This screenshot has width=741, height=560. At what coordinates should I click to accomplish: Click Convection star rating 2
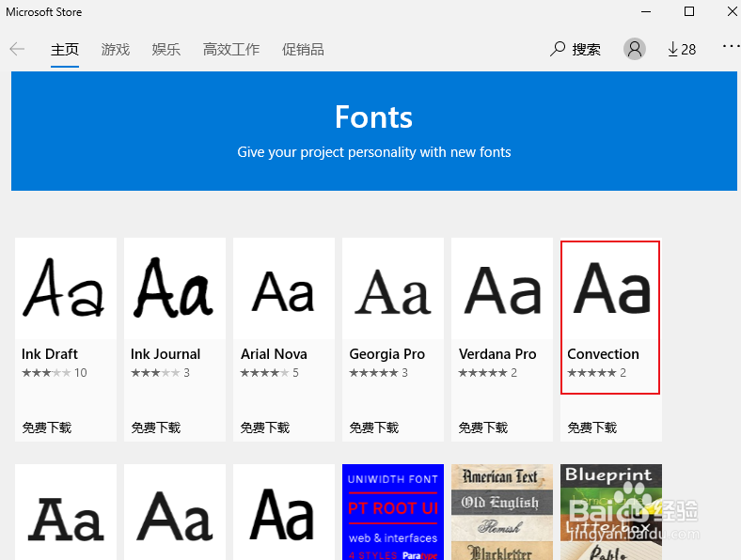tap(597, 373)
